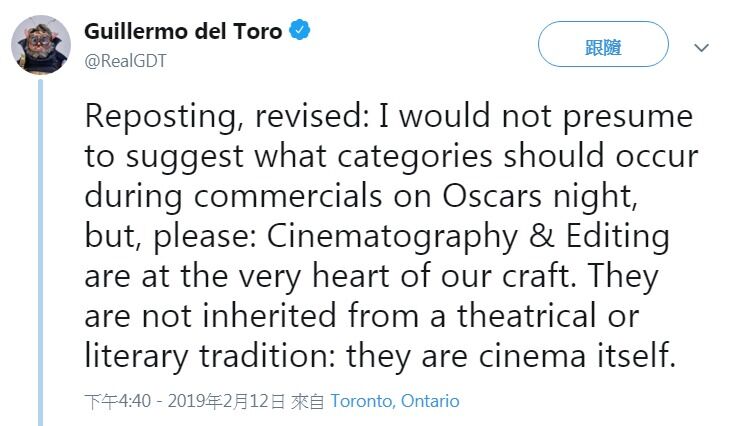
Task: Click the 來自 label before location
Action: point(307,401)
